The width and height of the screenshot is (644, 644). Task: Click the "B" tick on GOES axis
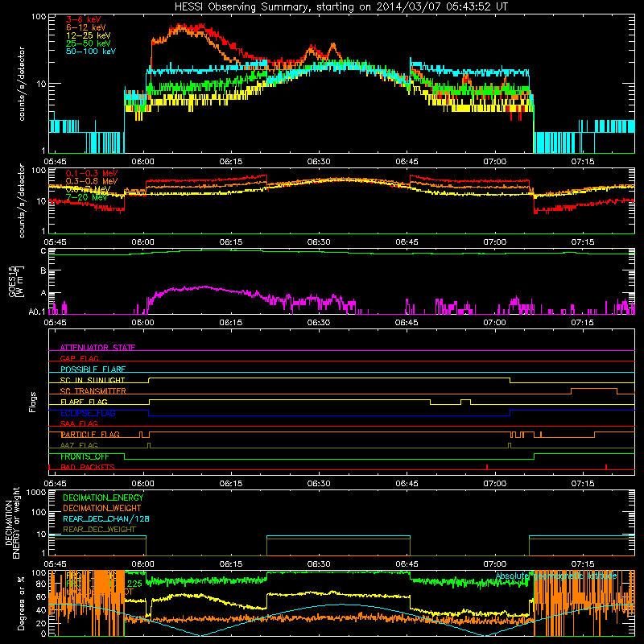(x=43, y=271)
